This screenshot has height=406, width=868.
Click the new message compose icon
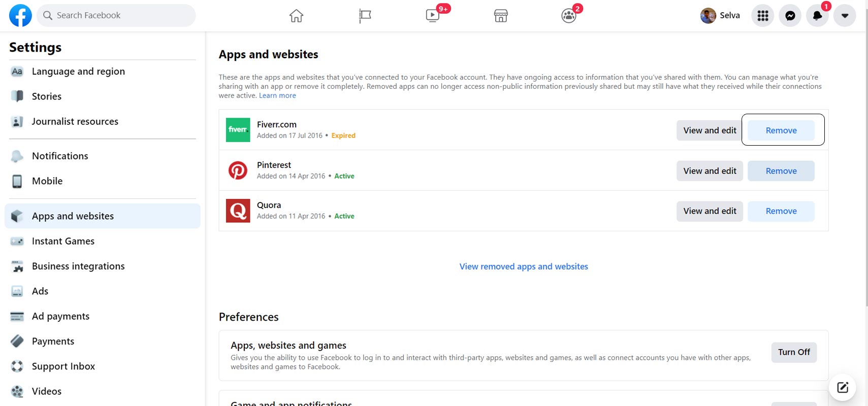coord(843,388)
